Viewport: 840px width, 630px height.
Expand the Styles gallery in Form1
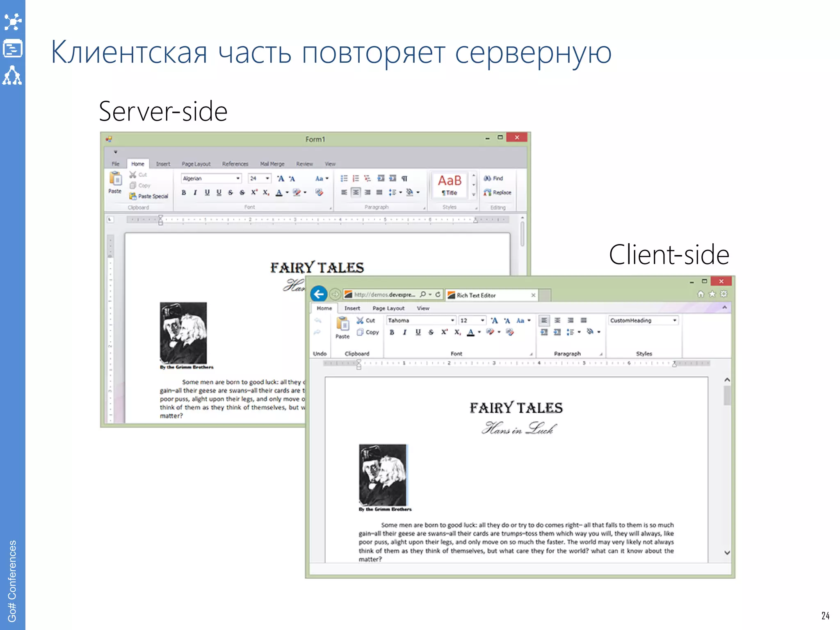coord(474,195)
